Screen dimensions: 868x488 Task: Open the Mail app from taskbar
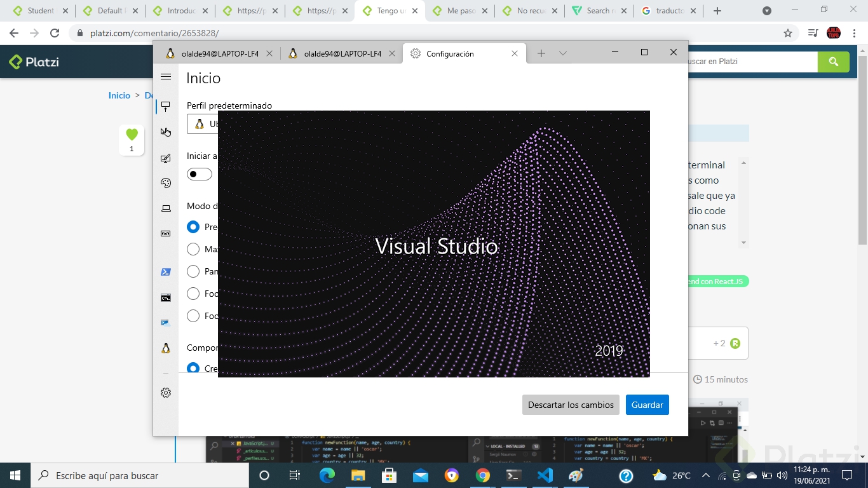click(x=420, y=475)
